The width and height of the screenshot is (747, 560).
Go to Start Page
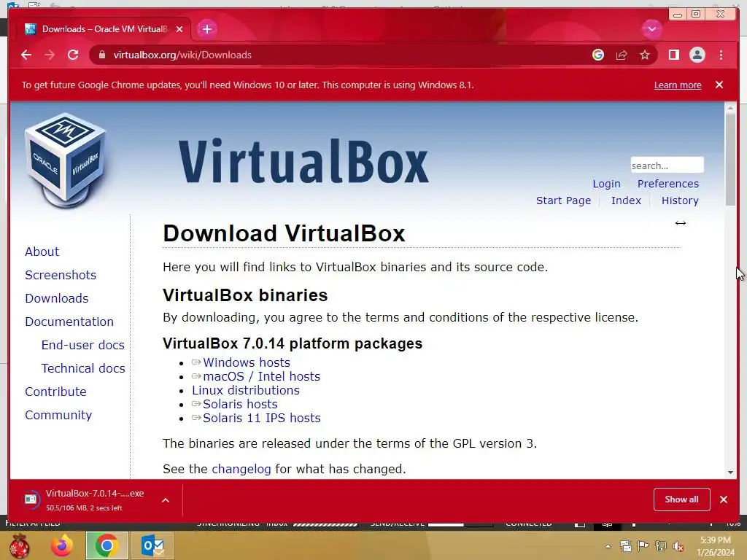click(563, 201)
